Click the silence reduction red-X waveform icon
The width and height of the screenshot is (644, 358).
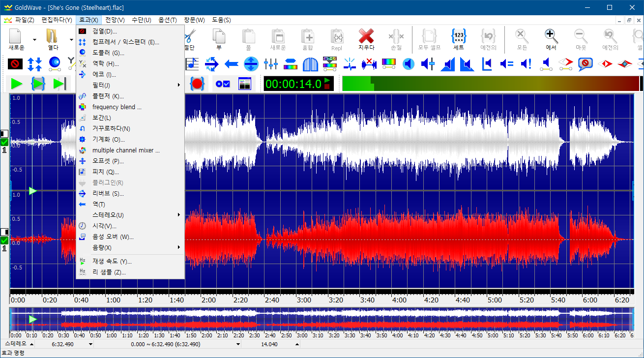(369, 63)
